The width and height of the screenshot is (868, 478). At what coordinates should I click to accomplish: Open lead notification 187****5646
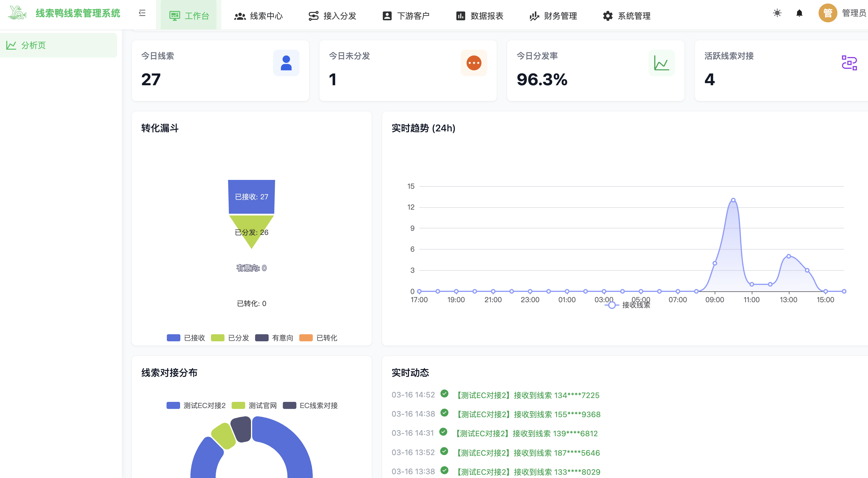coord(528,452)
